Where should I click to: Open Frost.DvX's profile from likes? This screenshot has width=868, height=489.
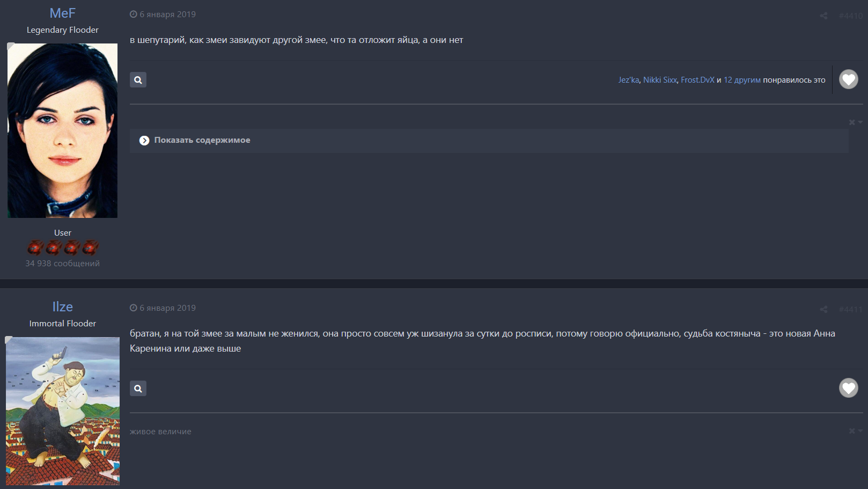[x=697, y=80]
